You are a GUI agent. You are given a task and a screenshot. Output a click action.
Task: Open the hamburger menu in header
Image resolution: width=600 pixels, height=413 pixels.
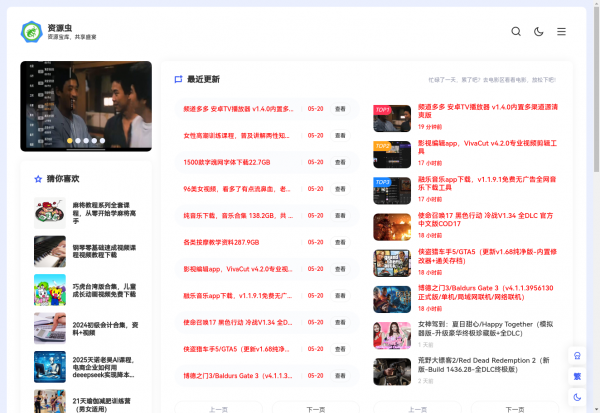click(562, 32)
